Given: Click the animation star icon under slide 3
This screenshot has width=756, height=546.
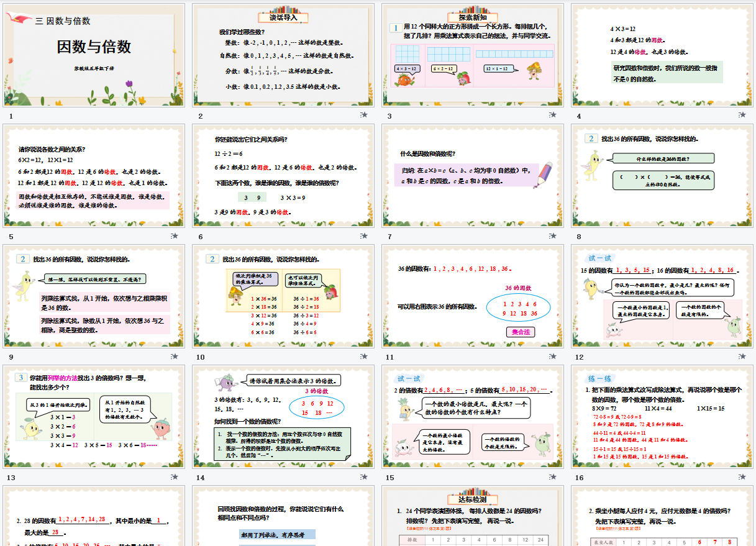Looking at the screenshot, I should pyautogui.click(x=553, y=115).
